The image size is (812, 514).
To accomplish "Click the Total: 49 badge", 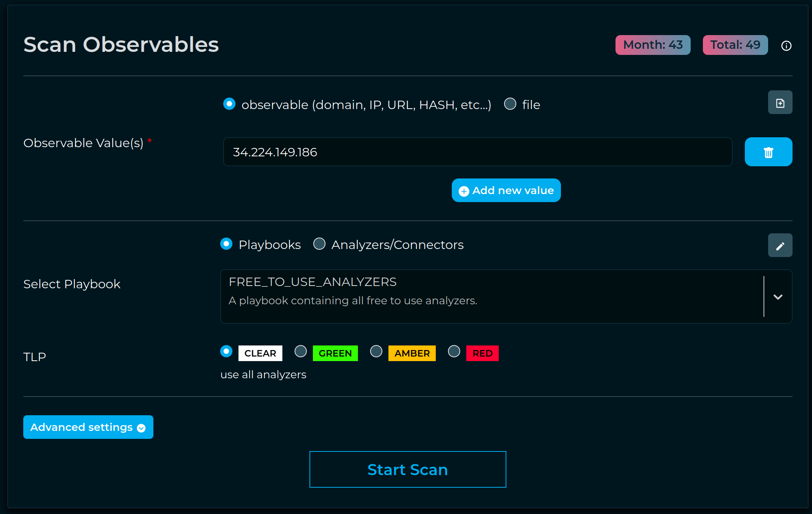I will 735,45.
